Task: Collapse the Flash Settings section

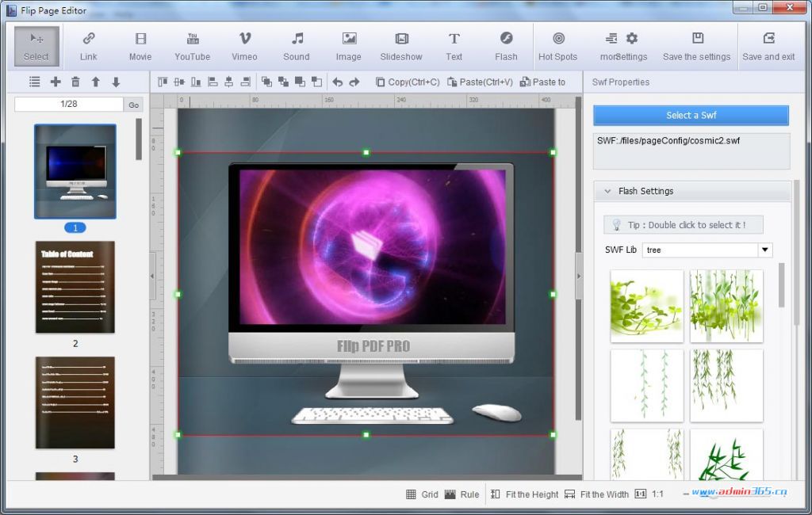Action: 607,191
